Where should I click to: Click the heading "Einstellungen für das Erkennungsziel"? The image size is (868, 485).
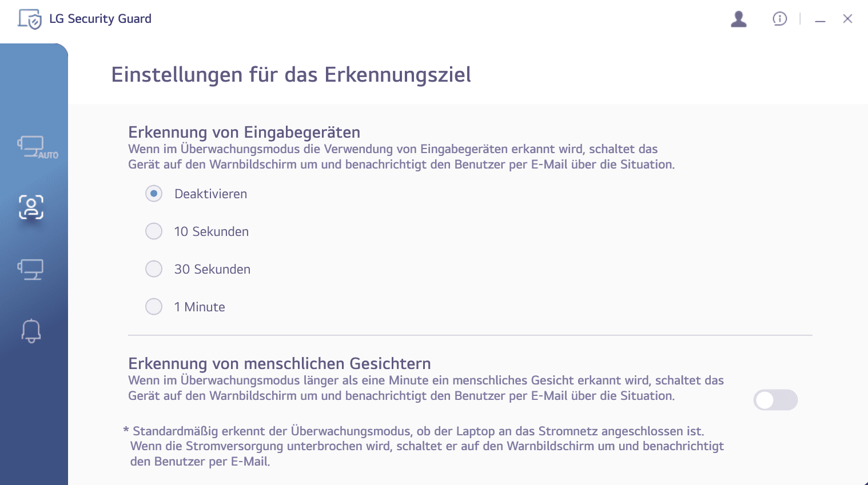coord(290,75)
